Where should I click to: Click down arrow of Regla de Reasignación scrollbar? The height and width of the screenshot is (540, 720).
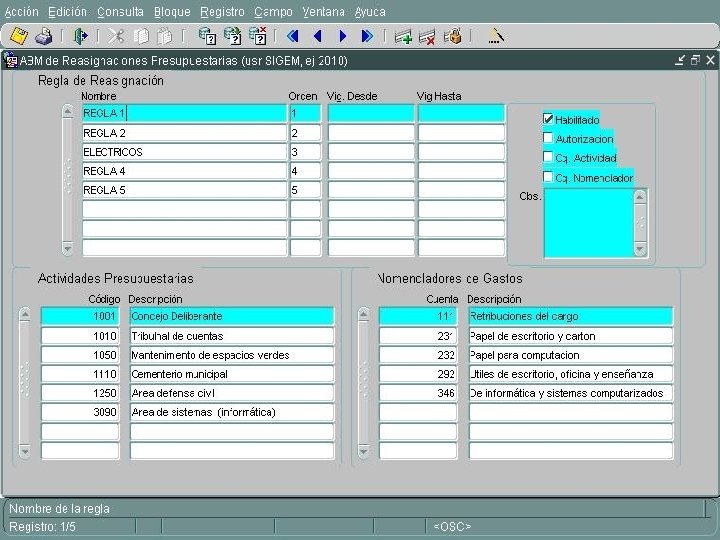[68, 248]
